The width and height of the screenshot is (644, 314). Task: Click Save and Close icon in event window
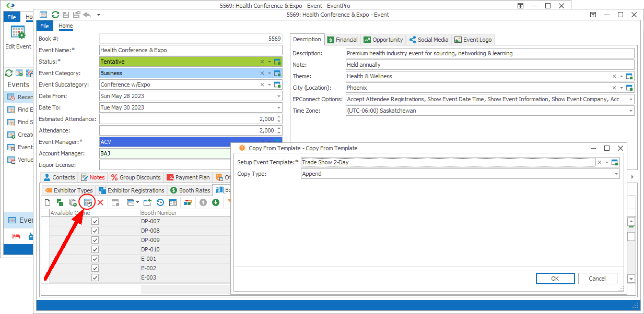pos(76,15)
